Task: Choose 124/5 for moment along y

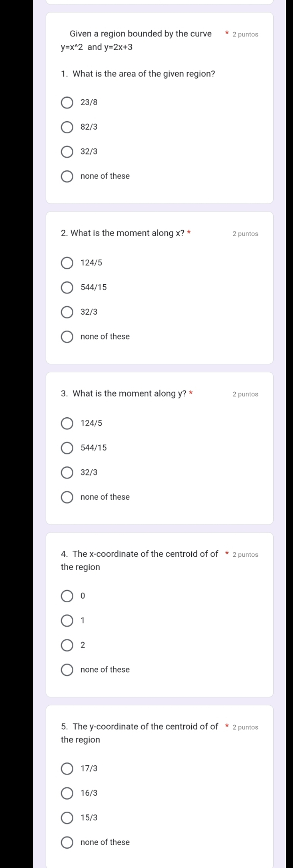Action: coord(67,423)
